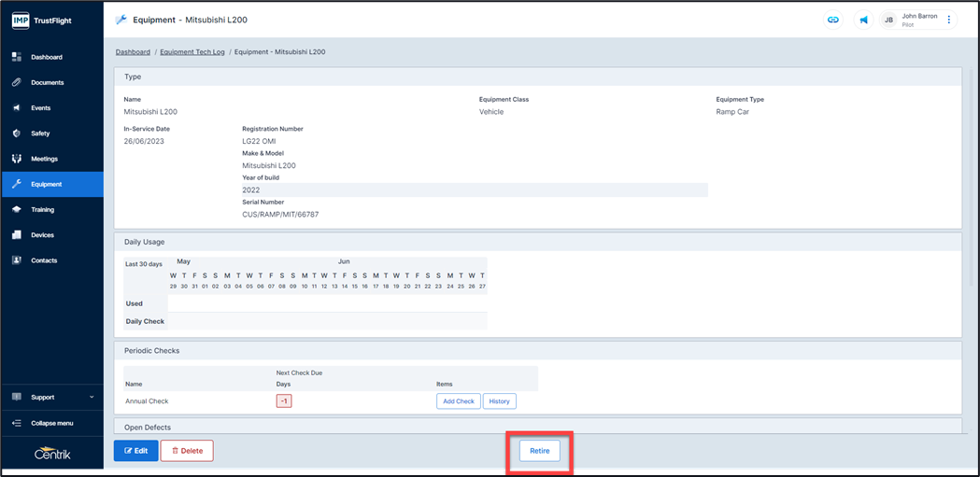980x477 pixels.
Task: Collapse the sidebar with Collapse menu
Action: point(51,423)
